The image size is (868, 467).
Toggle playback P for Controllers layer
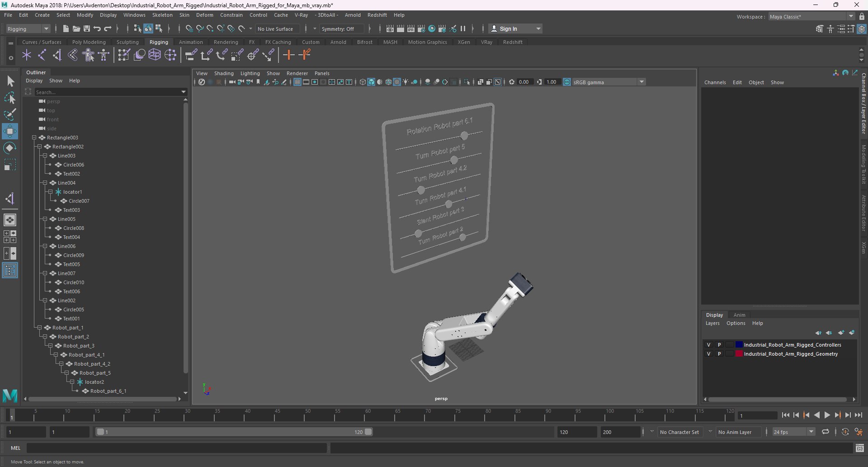tap(719, 345)
